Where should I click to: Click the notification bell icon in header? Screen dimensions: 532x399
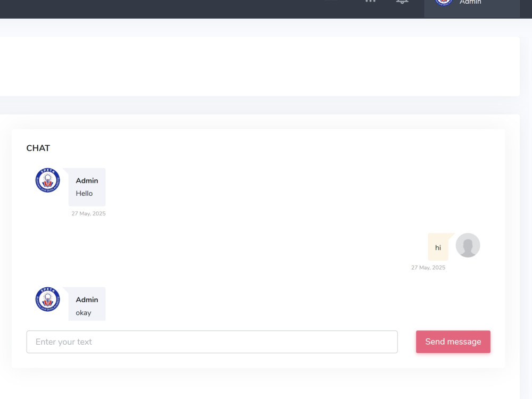click(x=402, y=2)
